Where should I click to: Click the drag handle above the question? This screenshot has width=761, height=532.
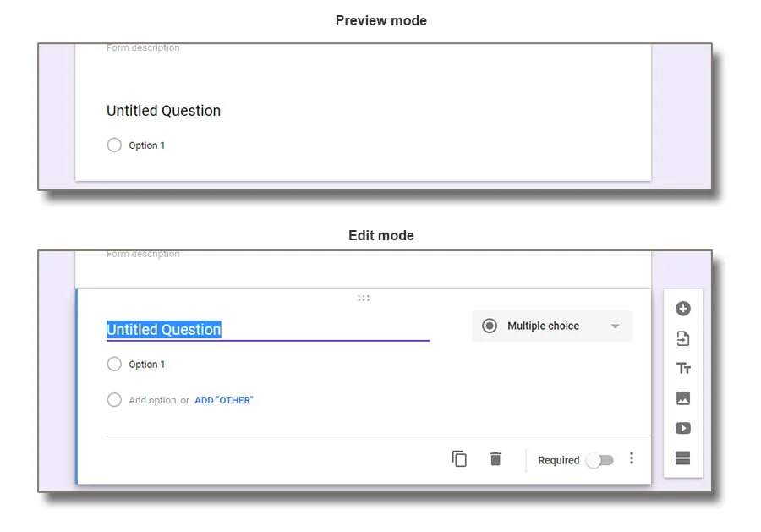[364, 298]
